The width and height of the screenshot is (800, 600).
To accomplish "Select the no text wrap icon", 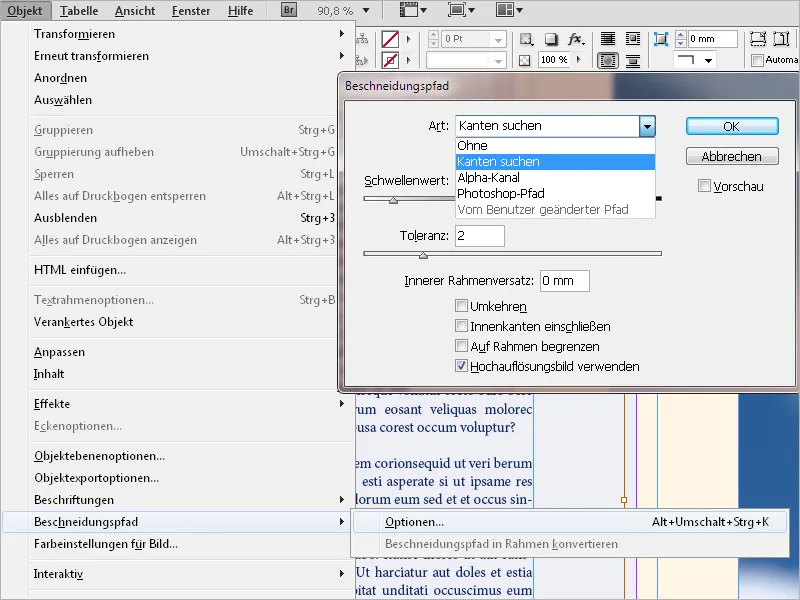I will pyautogui.click(x=608, y=39).
